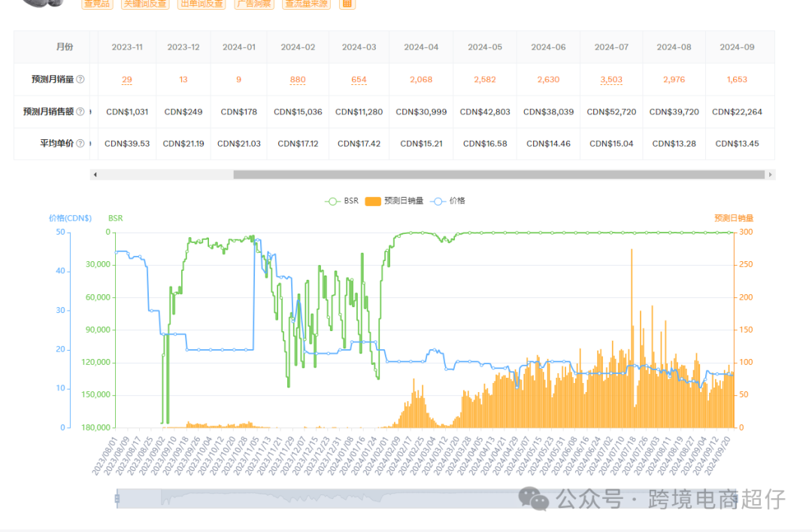
Task: Toggle the 预测日销量 series in legend
Action: click(x=394, y=201)
